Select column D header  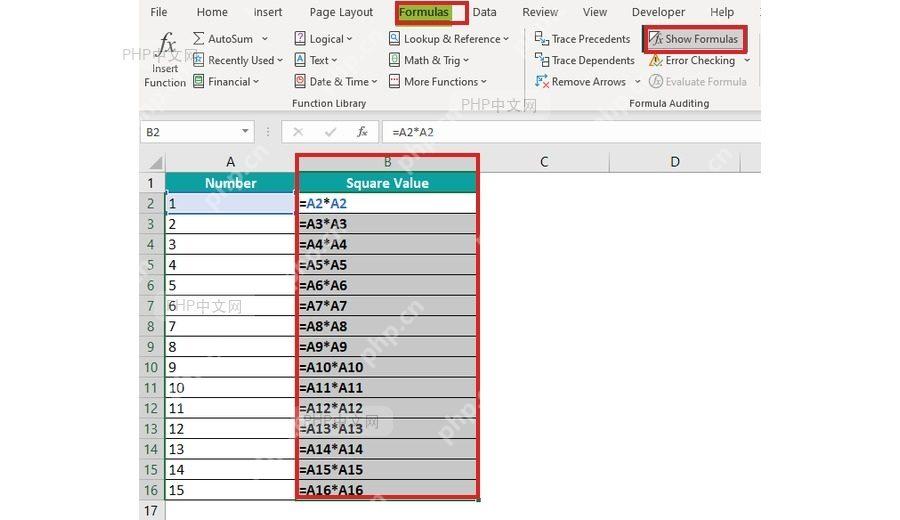(x=675, y=162)
